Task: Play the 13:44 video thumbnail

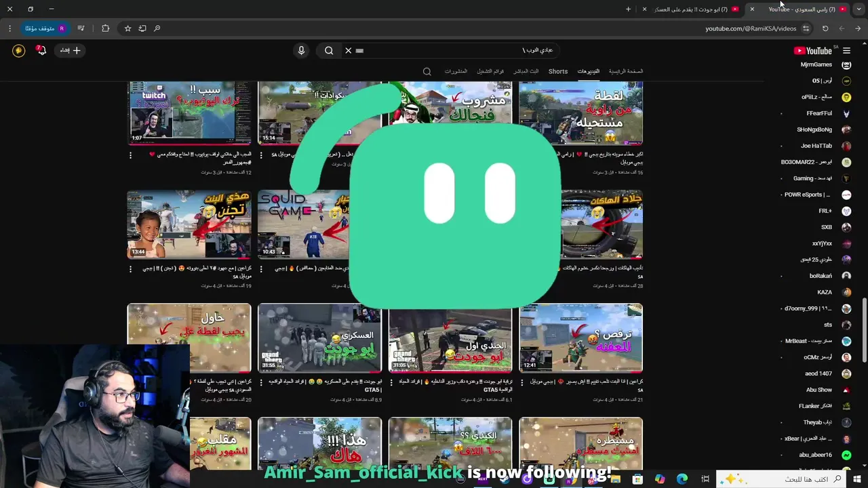Action: 189,224
